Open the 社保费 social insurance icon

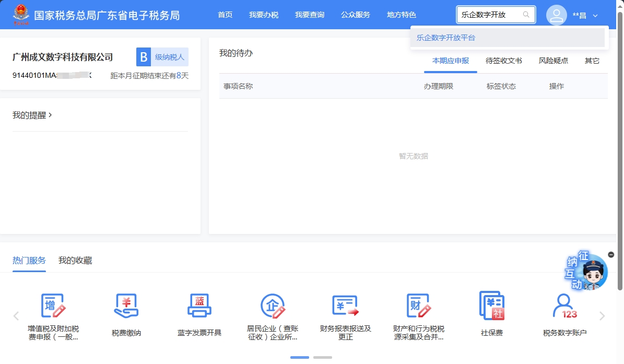tap(492, 306)
